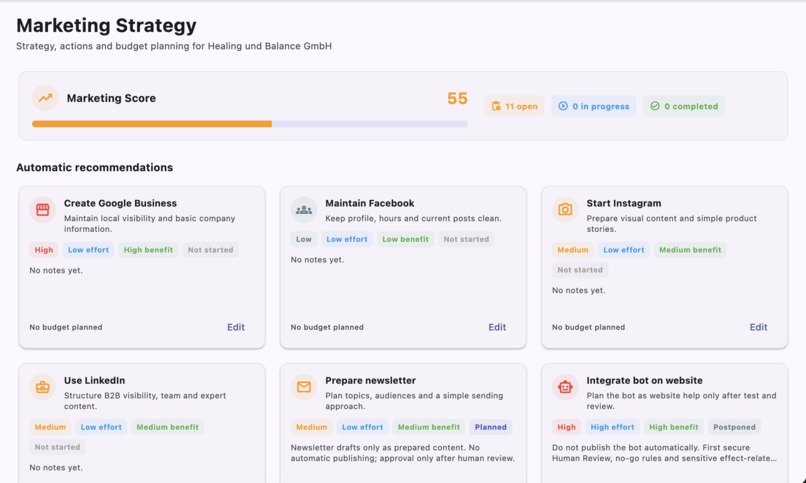Viewport: 806px width, 483px height.
Task: Click the Medium priority tag on Use LinkedIn
Action: (x=50, y=427)
